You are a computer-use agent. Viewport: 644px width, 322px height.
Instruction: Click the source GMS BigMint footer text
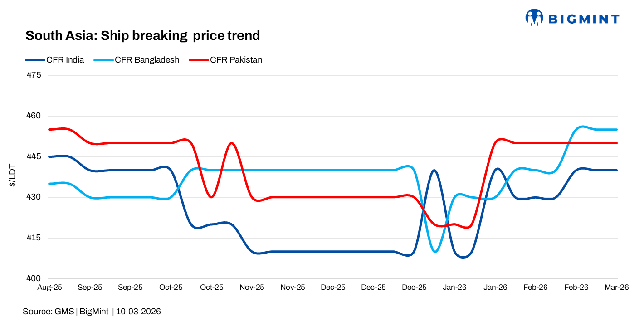[x=91, y=312]
